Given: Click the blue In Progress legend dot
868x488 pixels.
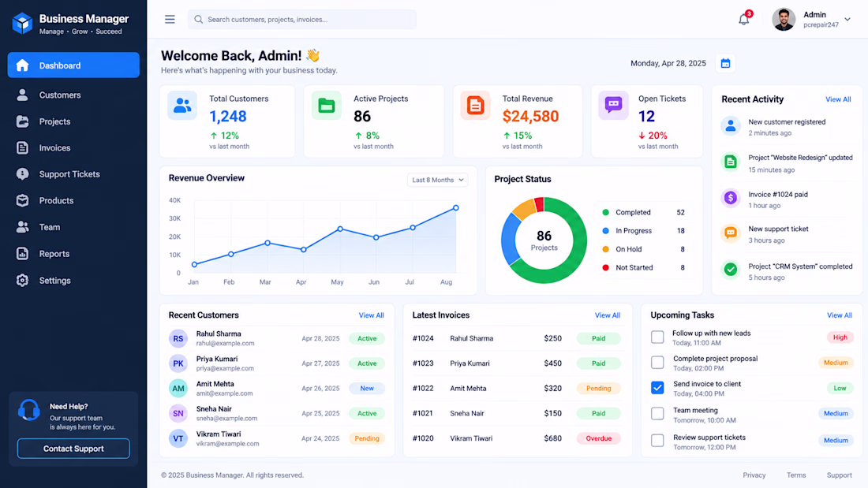Looking at the screenshot, I should [x=605, y=231].
